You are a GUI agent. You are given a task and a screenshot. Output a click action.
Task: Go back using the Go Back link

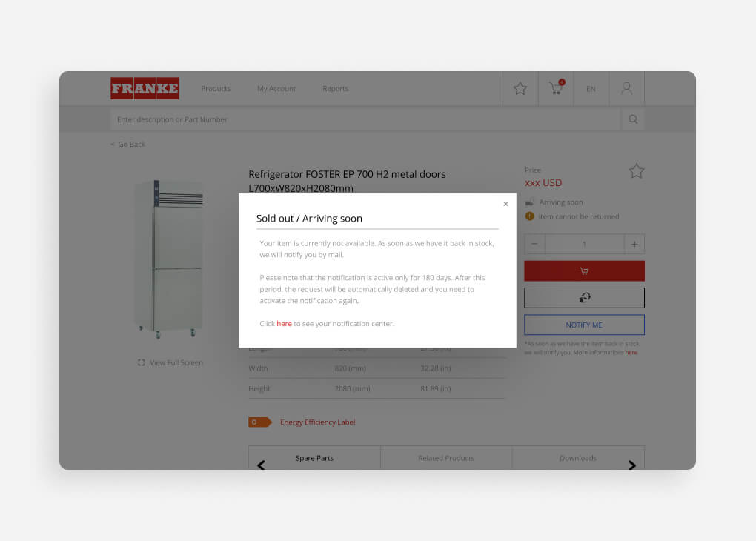(x=127, y=145)
